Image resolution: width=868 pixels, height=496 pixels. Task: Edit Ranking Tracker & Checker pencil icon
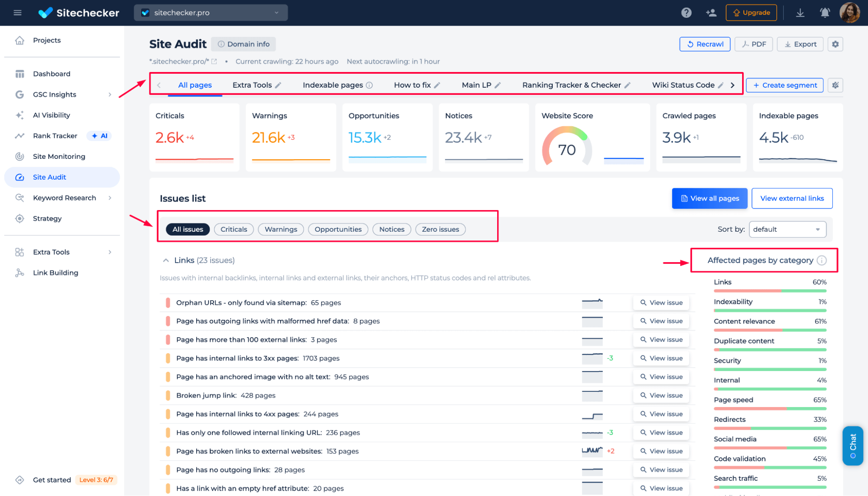(627, 85)
